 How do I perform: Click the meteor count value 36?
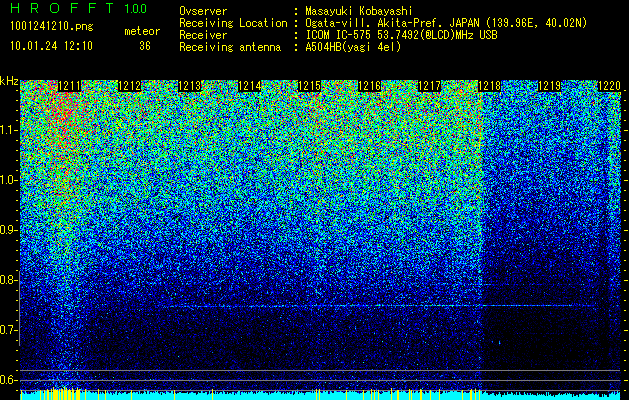(145, 46)
